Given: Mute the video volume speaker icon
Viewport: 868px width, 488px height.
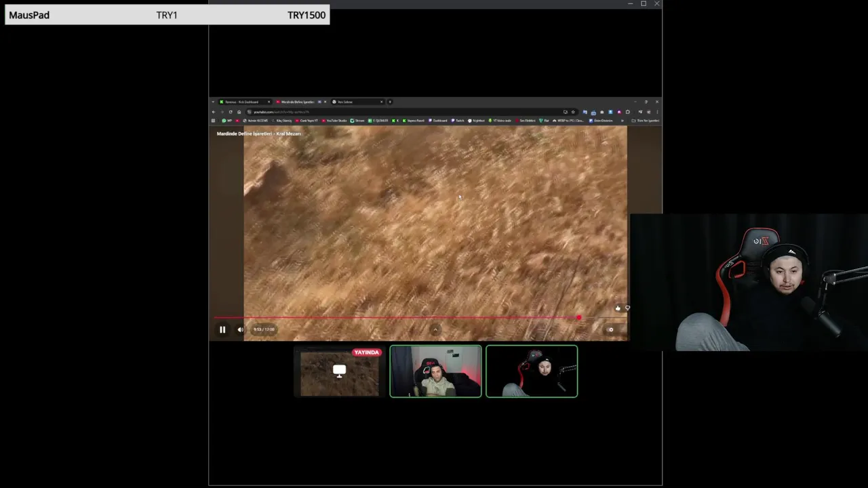Looking at the screenshot, I should coord(240,329).
